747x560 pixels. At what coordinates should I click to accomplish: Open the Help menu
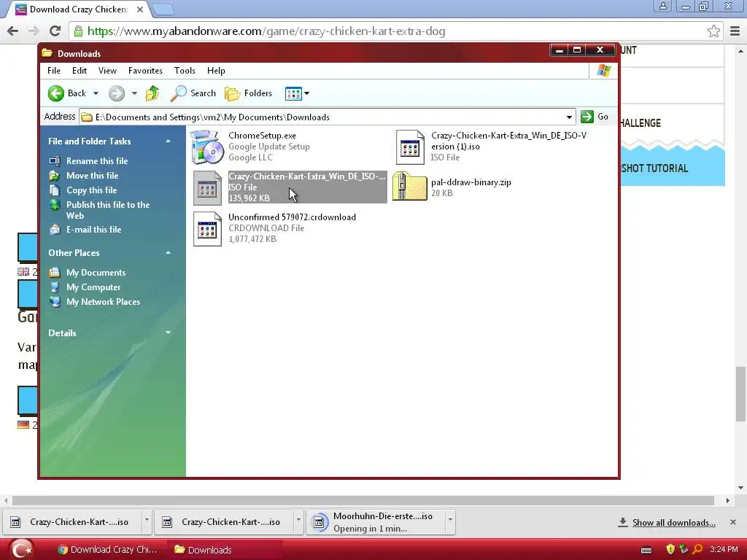click(216, 71)
